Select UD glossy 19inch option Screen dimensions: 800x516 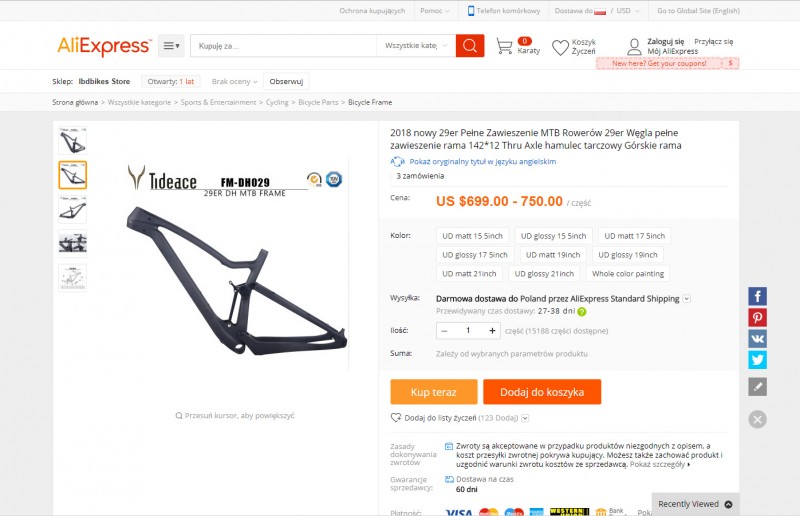(x=628, y=255)
